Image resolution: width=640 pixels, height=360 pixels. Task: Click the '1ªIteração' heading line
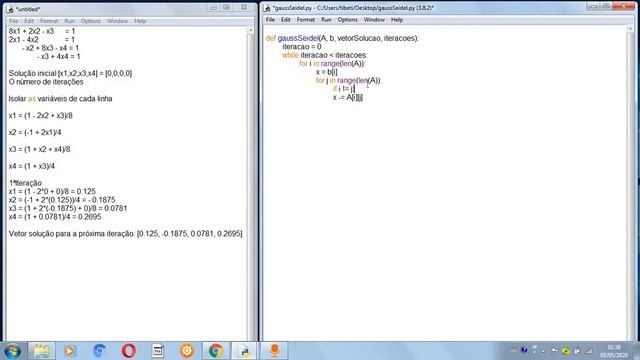pos(25,183)
